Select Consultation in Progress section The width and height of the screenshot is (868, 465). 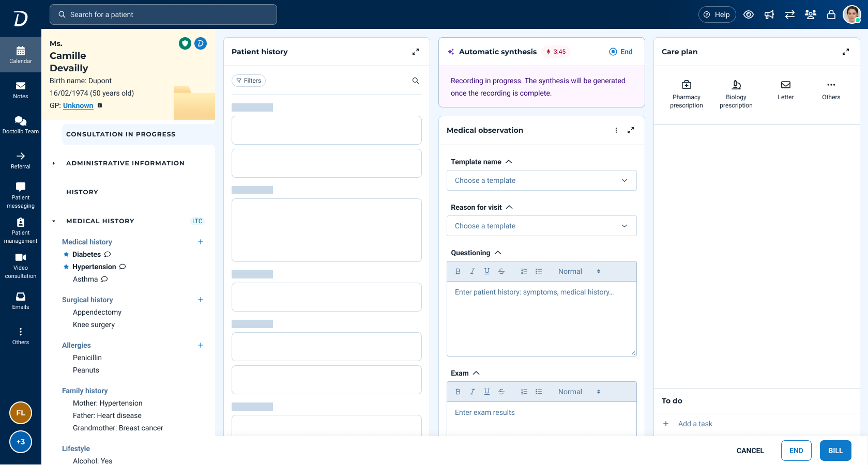click(x=139, y=134)
